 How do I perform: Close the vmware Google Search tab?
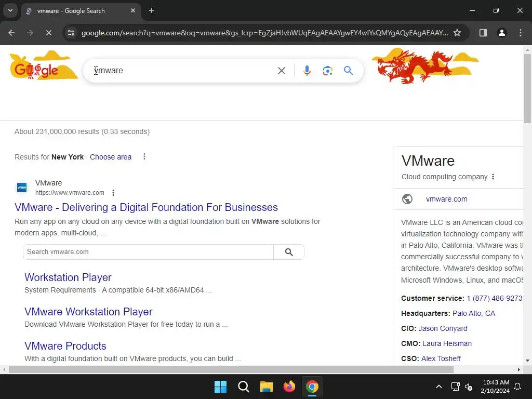coord(133,10)
